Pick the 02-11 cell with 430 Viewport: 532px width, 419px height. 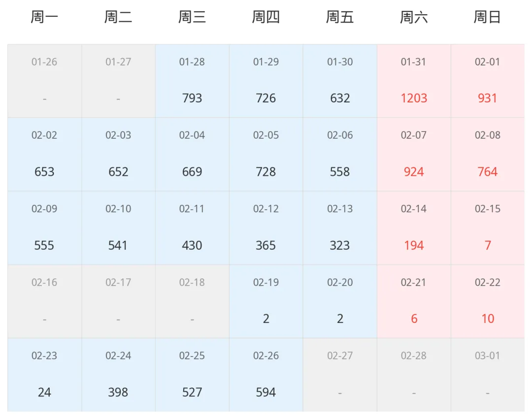(x=193, y=228)
